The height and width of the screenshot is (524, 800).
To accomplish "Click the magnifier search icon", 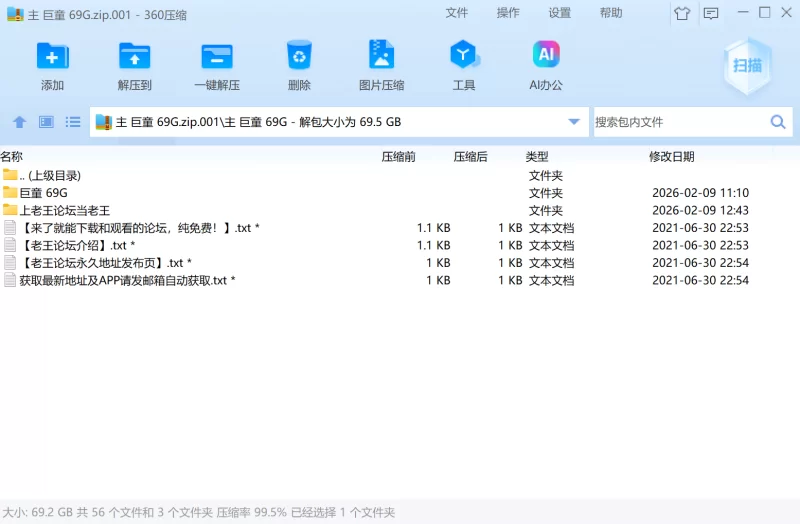I will tap(778, 122).
